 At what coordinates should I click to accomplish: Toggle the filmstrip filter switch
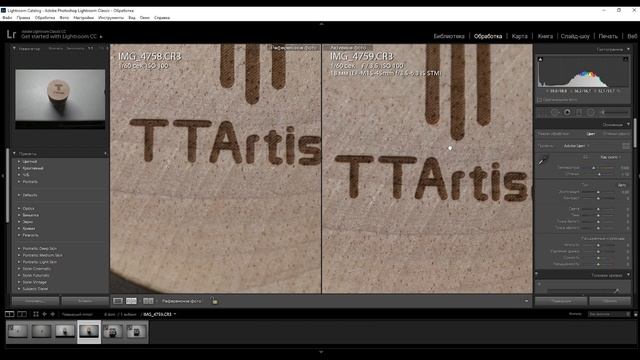(636, 314)
